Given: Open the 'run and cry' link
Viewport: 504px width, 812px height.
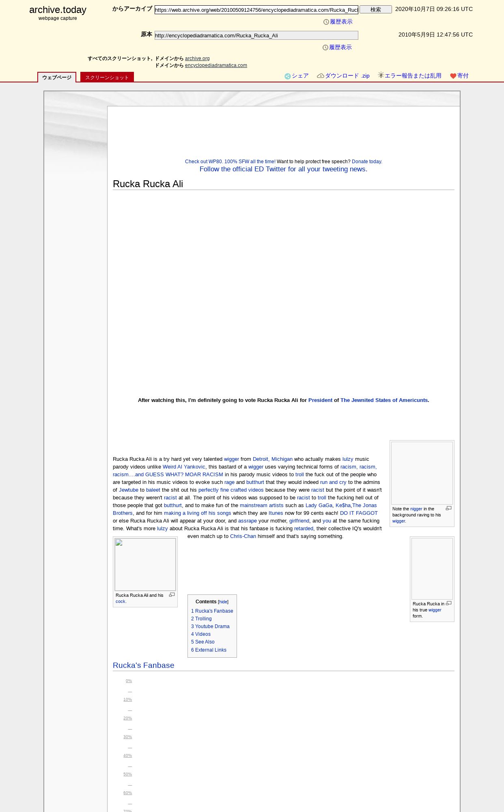Looking at the screenshot, I should coord(333,482).
